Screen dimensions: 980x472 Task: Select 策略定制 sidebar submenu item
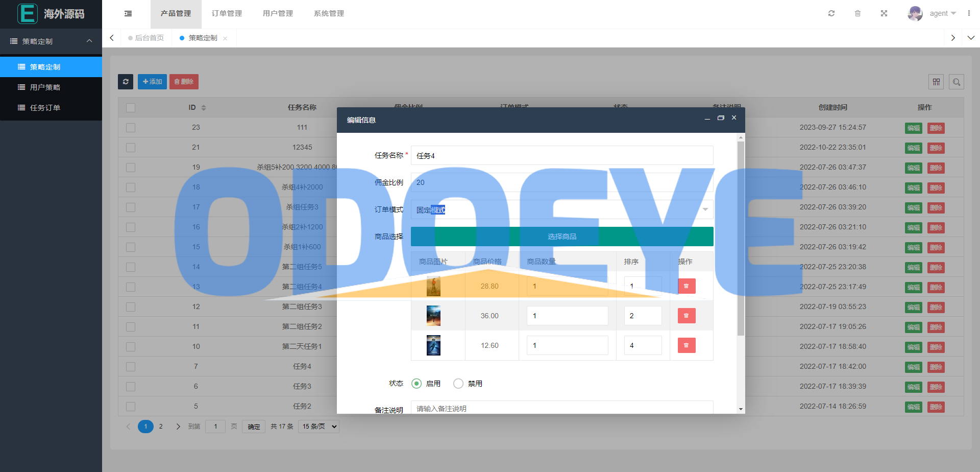pyautogui.click(x=51, y=67)
